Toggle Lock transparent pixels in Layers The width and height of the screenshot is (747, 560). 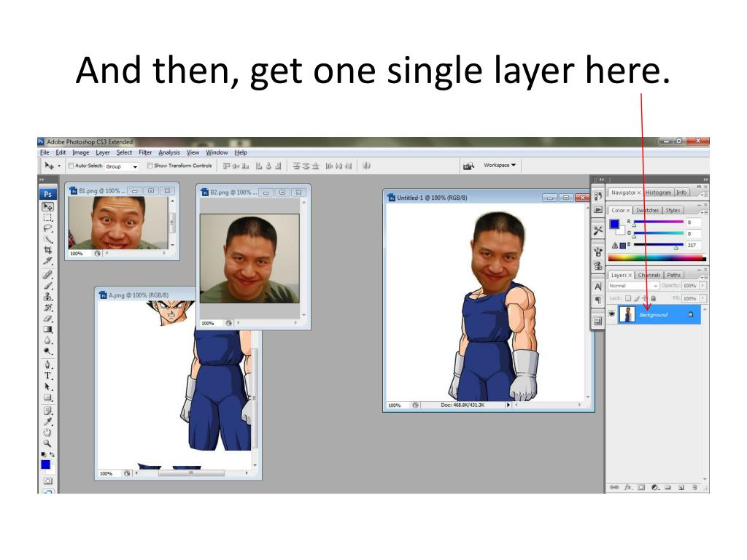pos(628,298)
